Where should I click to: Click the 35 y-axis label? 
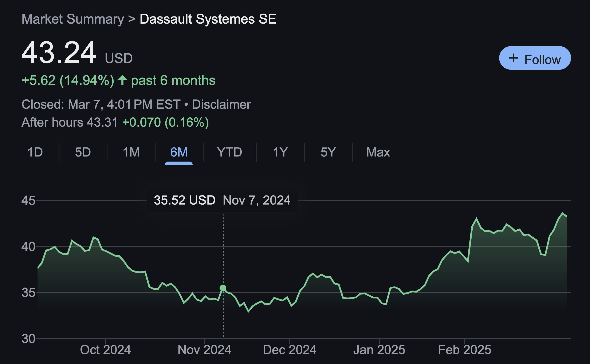[28, 293]
